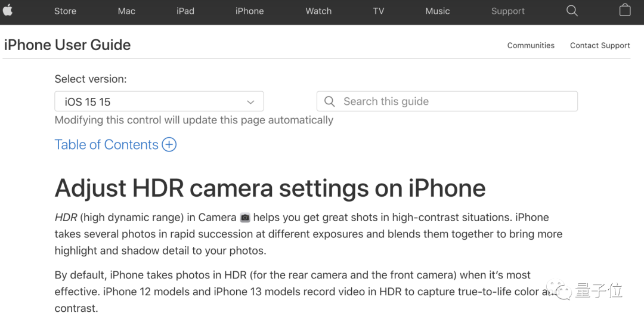Open the Communities link
Image resolution: width=644 pixels, height=319 pixels.
pyautogui.click(x=531, y=45)
